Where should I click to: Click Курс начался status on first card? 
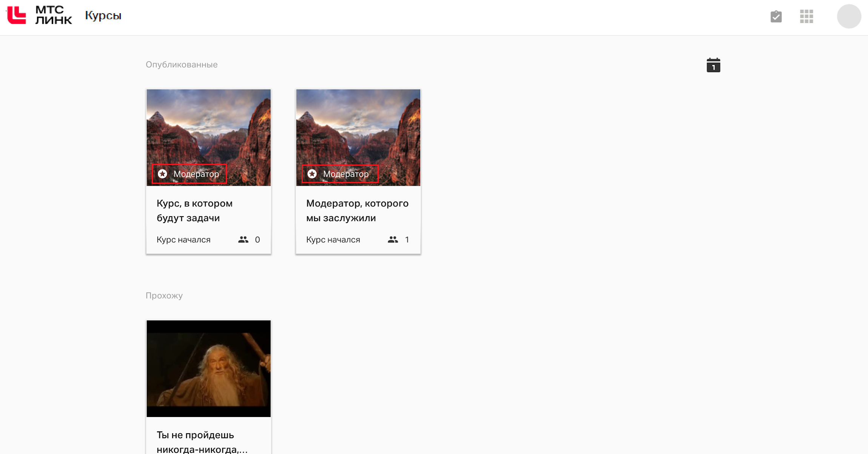point(183,240)
